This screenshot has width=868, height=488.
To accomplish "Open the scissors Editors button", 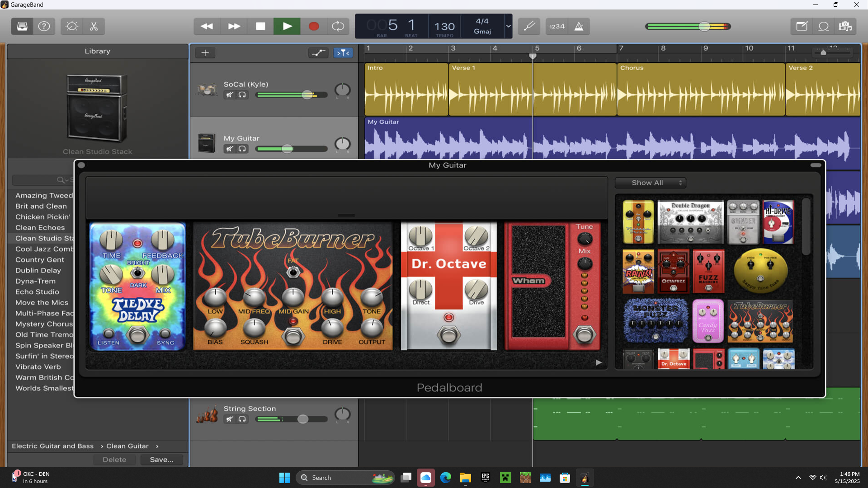I will (x=94, y=26).
